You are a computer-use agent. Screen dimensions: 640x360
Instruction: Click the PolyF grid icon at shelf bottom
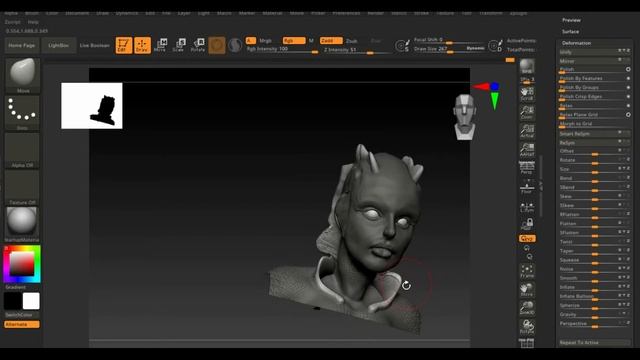click(x=527, y=343)
